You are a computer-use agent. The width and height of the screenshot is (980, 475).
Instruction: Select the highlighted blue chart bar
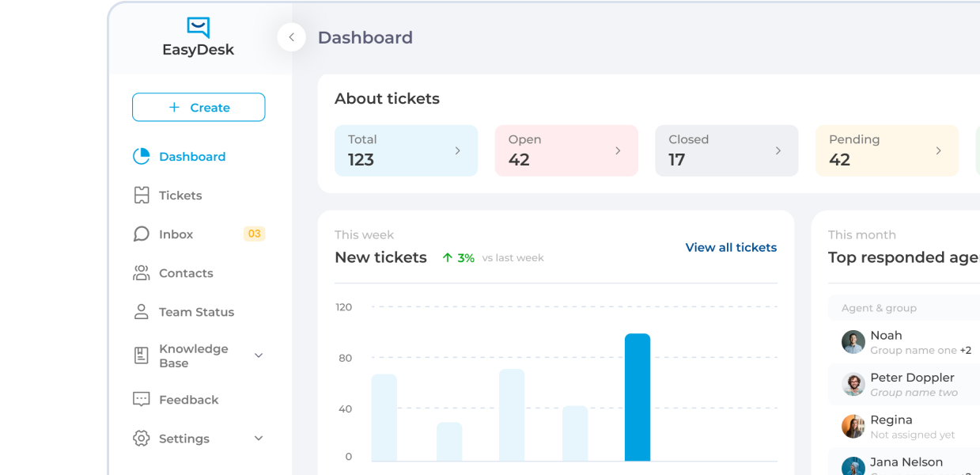pos(638,397)
